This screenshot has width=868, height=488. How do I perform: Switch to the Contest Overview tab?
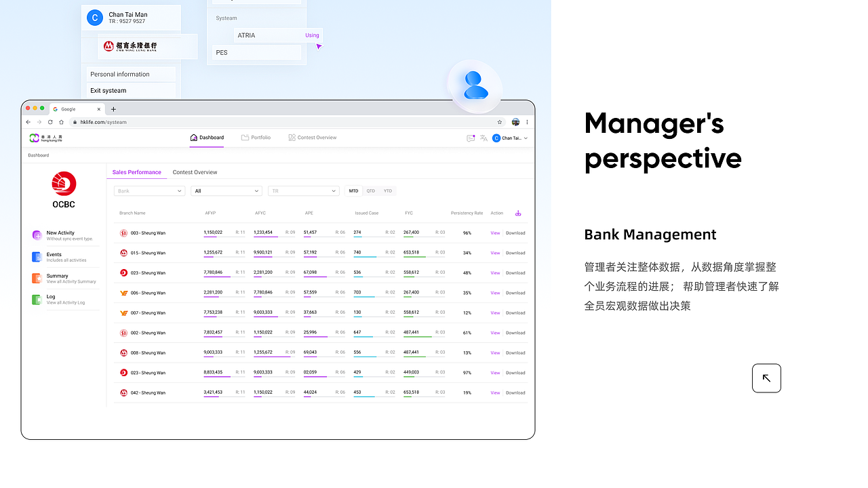coord(195,172)
